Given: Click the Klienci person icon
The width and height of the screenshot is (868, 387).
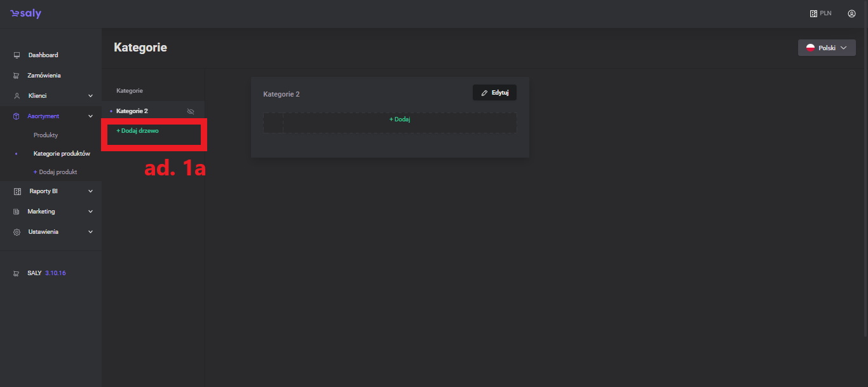Looking at the screenshot, I should [17, 96].
